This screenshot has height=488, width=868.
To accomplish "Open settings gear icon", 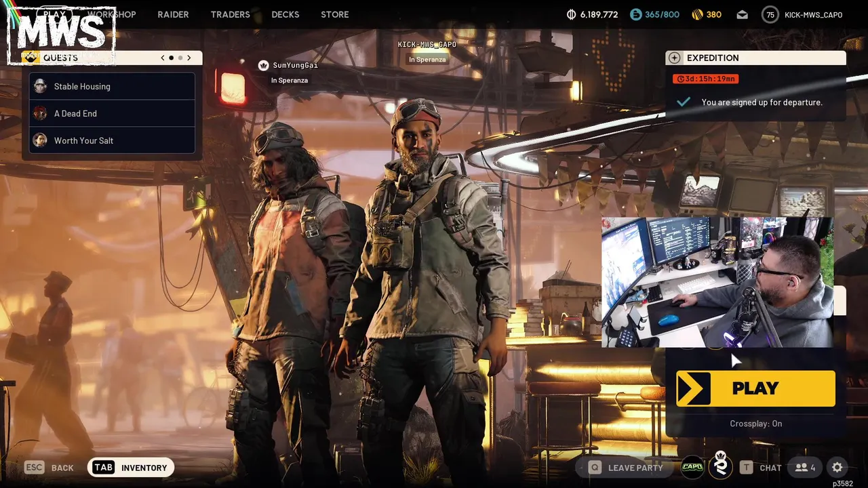I will [837, 468].
